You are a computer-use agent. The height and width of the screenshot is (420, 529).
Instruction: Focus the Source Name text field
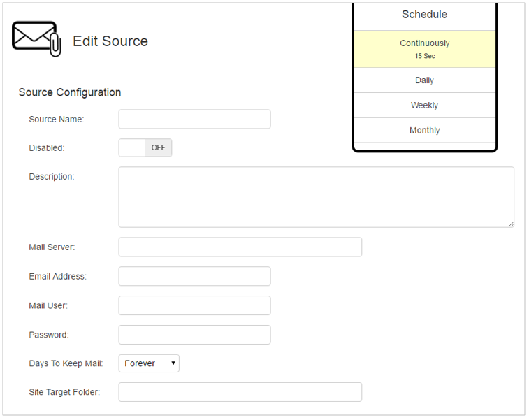[x=195, y=119]
